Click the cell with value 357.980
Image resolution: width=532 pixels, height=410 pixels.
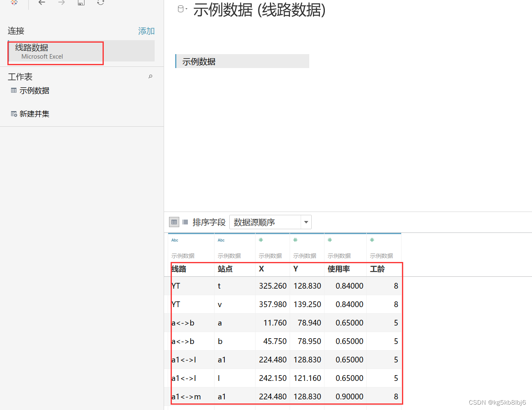click(x=273, y=304)
